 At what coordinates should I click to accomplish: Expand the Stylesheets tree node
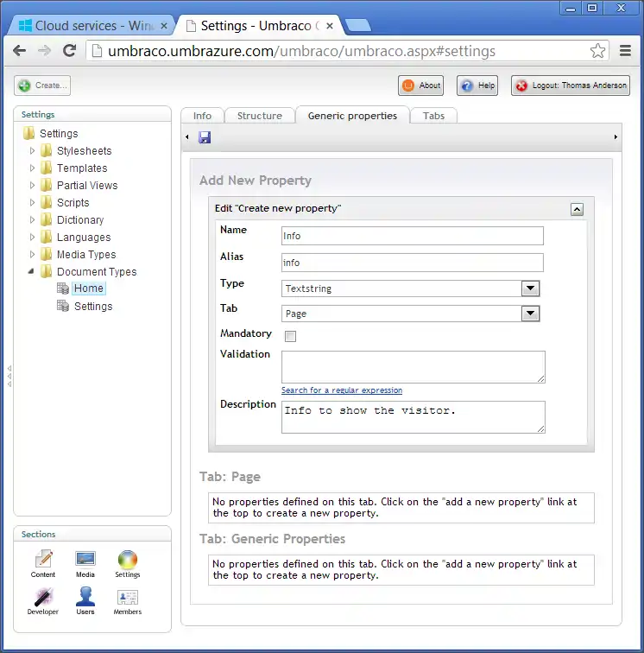[x=32, y=151]
